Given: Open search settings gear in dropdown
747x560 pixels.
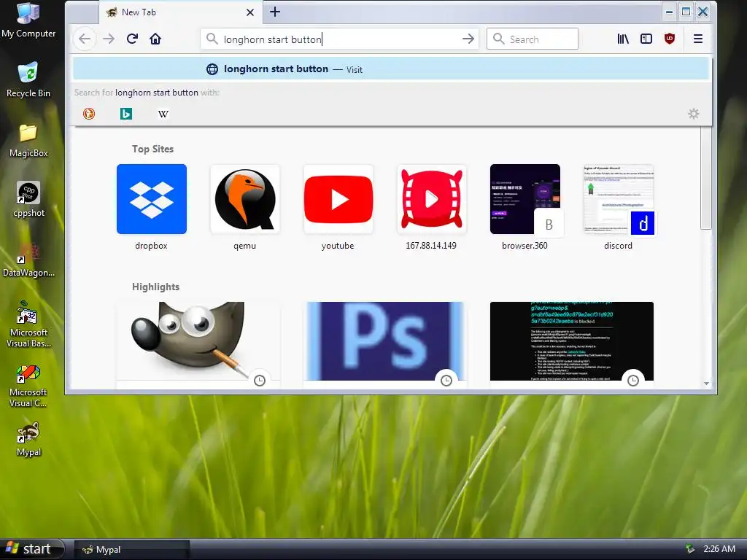Looking at the screenshot, I should [x=694, y=114].
